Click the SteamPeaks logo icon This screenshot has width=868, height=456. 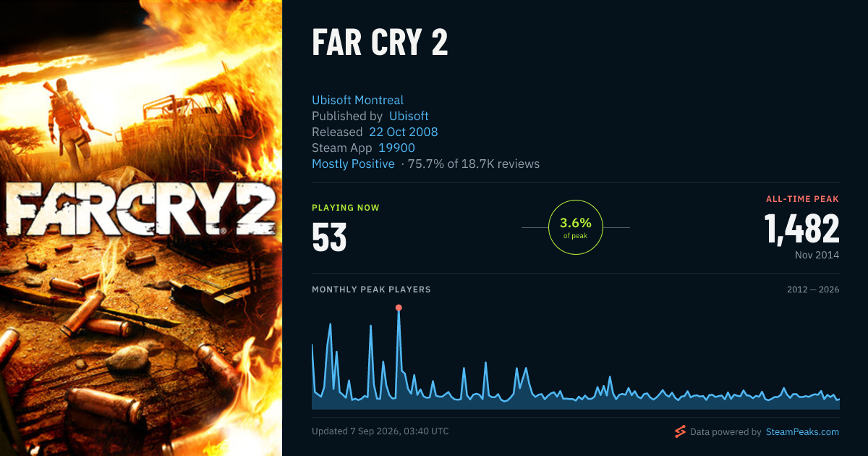coord(680,432)
